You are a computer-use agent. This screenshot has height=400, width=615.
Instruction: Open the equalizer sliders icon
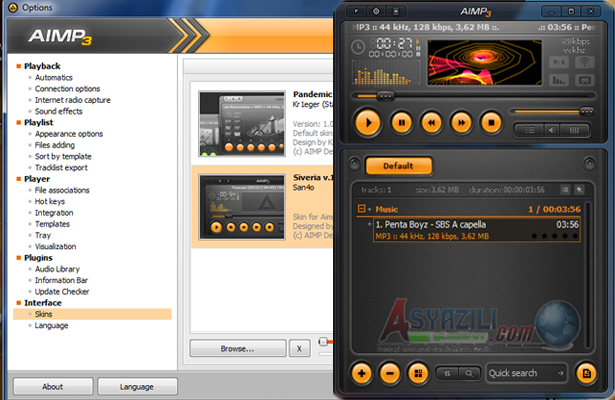point(574,130)
